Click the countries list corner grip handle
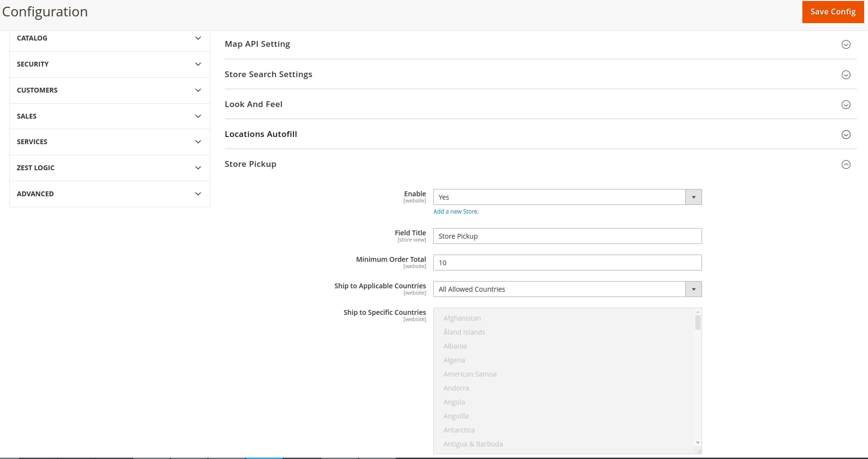This screenshot has width=868, height=459. point(699,451)
